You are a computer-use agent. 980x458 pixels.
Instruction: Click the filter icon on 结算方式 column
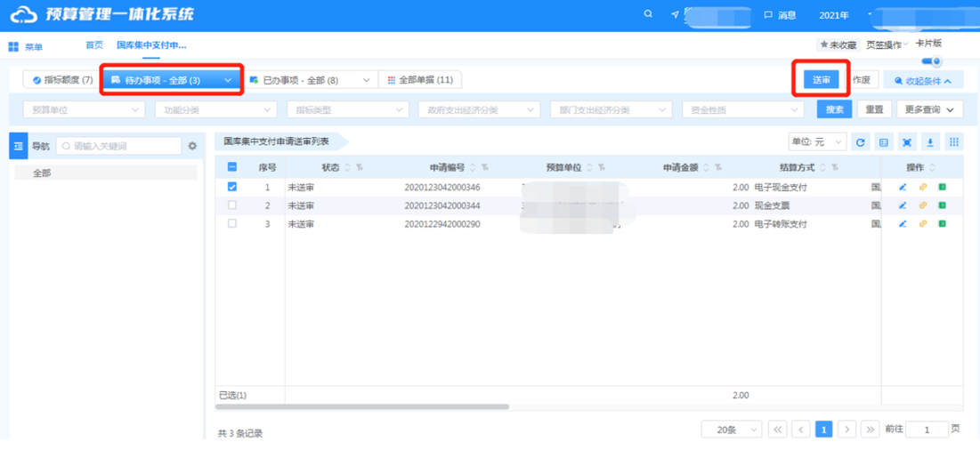point(834,167)
